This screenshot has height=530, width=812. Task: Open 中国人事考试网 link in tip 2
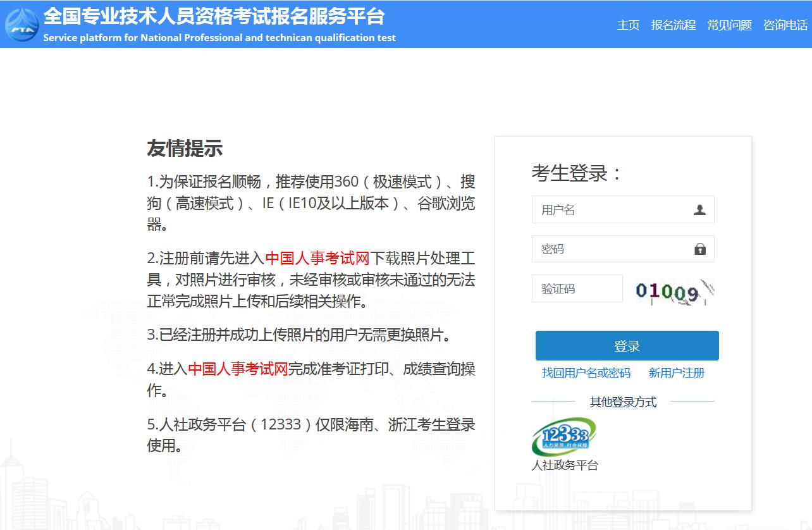317,259
